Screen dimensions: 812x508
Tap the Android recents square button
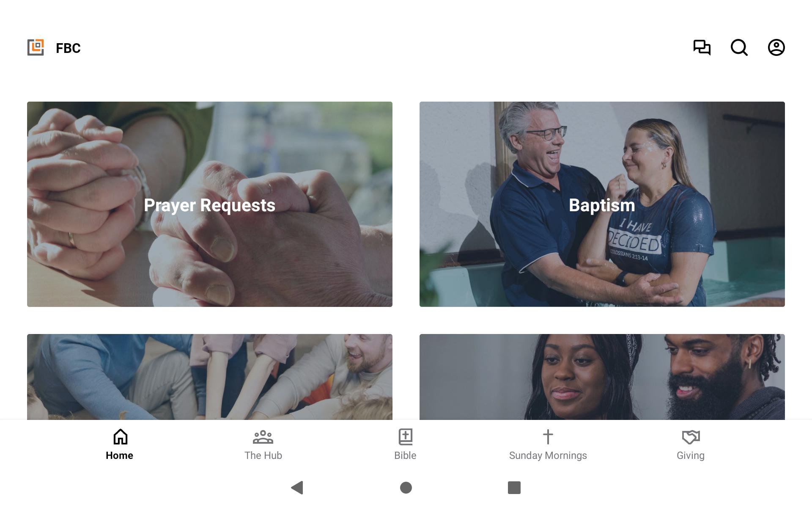514,488
